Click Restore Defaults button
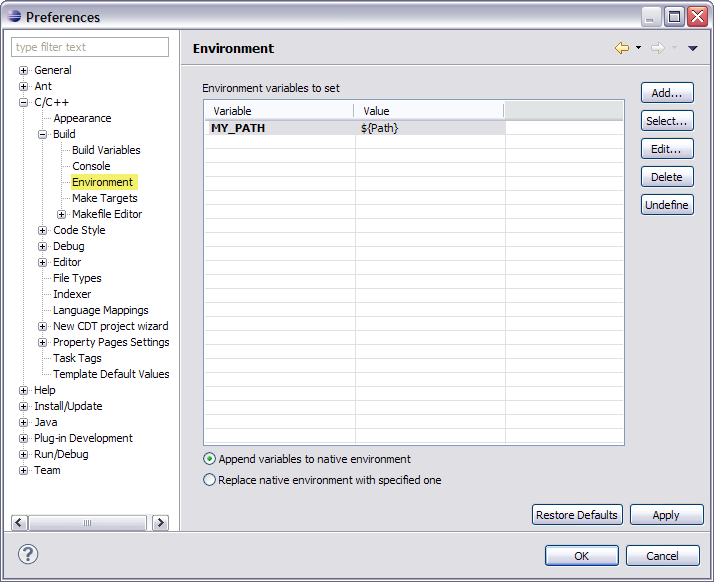The image size is (714, 582). [x=577, y=515]
